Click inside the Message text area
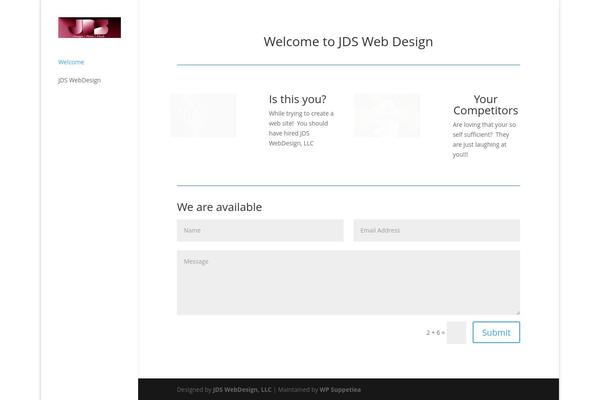600x400 pixels. pyautogui.click(x=348, y=283)
